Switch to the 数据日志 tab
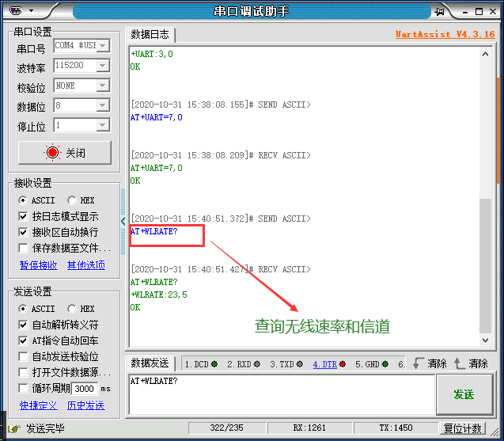This screenshot has width=504, height=441. (x=150, y=34)
